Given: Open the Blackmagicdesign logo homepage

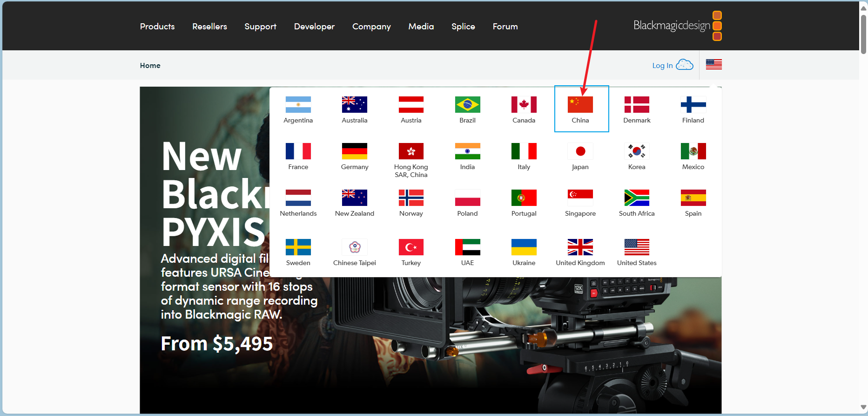Looking at the screenshot, I should pos(677,26).
